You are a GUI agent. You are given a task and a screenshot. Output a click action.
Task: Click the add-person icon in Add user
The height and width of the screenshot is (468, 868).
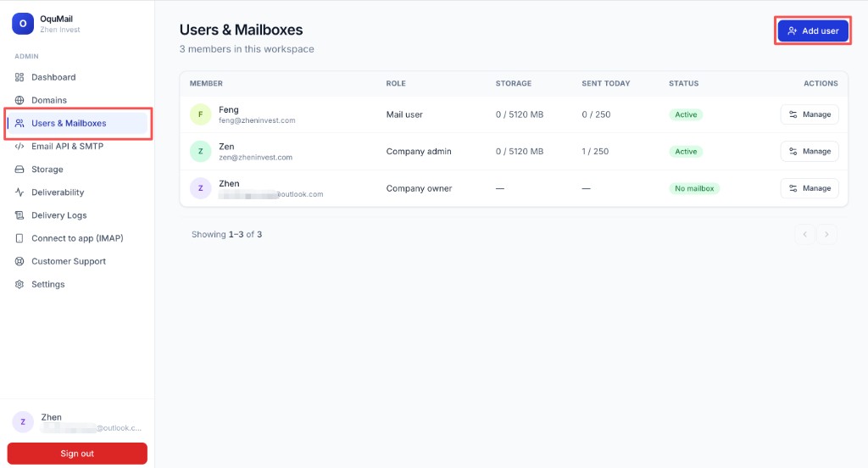pyautogui.click(x=793, y=31)
